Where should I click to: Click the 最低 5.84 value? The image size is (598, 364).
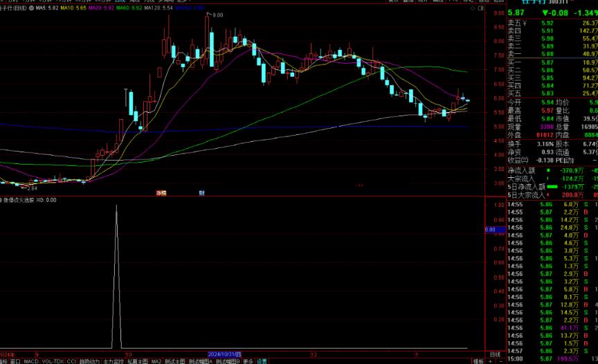(x=547, y=118)
